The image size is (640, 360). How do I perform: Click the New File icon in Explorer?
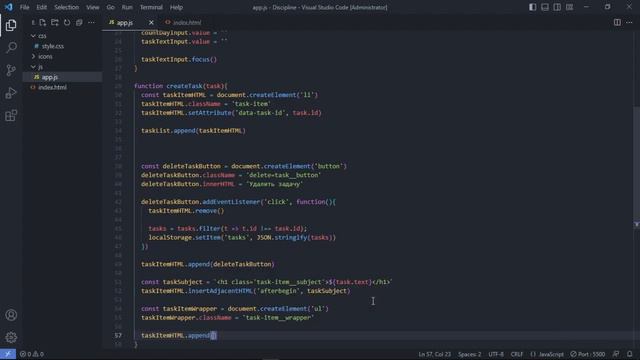(x=43, y=22)
